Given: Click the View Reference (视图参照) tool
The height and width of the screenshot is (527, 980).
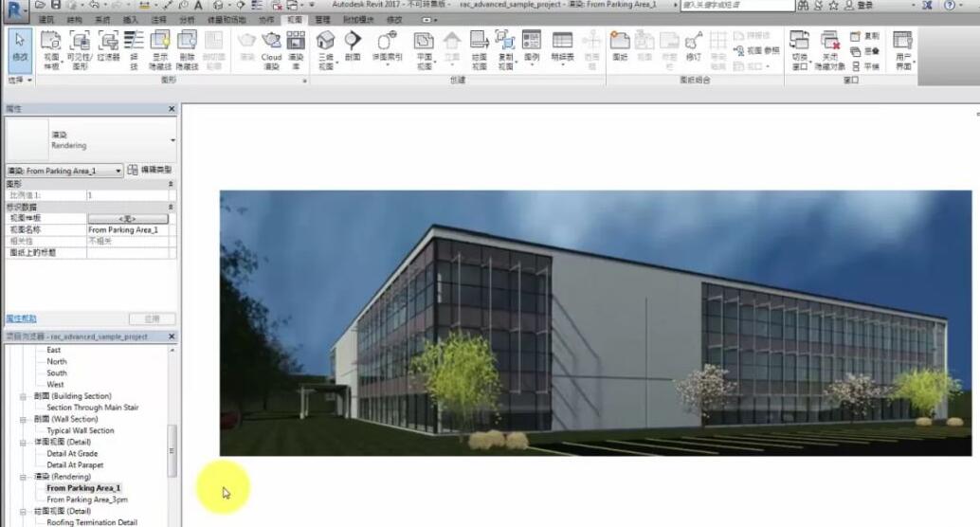Looking at the screenshot, I should click(x=756, y=50).
